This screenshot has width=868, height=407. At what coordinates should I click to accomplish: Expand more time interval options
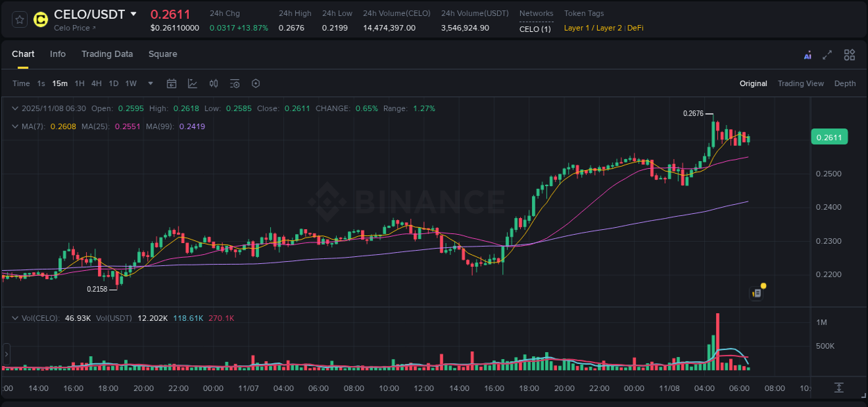click(x=149, y=83)
